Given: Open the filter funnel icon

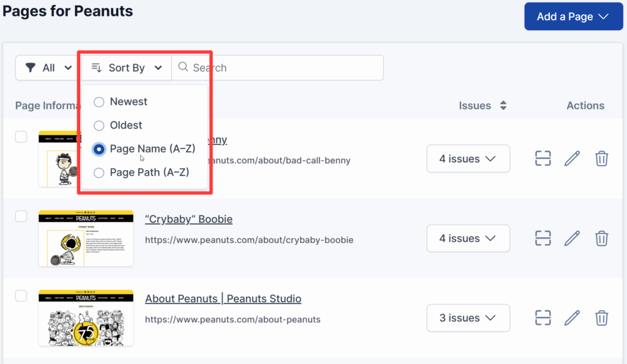Looking at the screenshot, I should (32, 67).
